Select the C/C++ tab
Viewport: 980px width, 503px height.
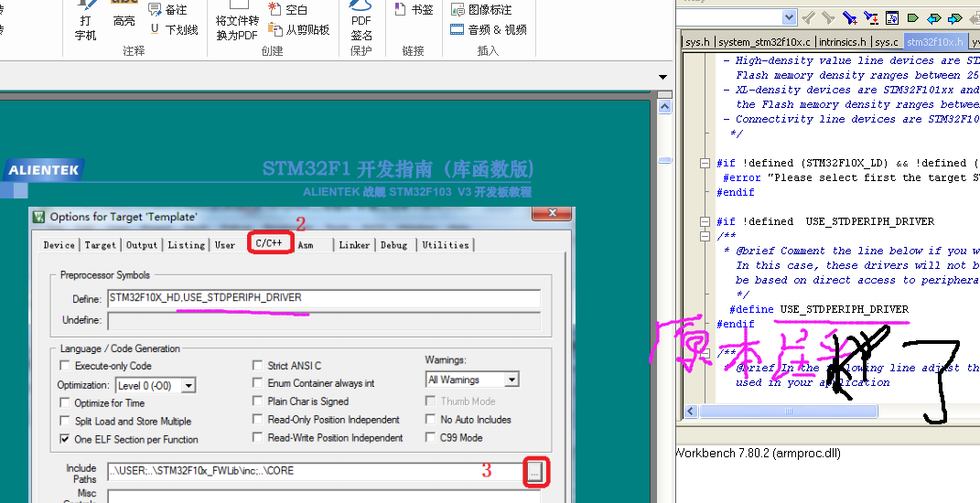click(x=269, y=243)
